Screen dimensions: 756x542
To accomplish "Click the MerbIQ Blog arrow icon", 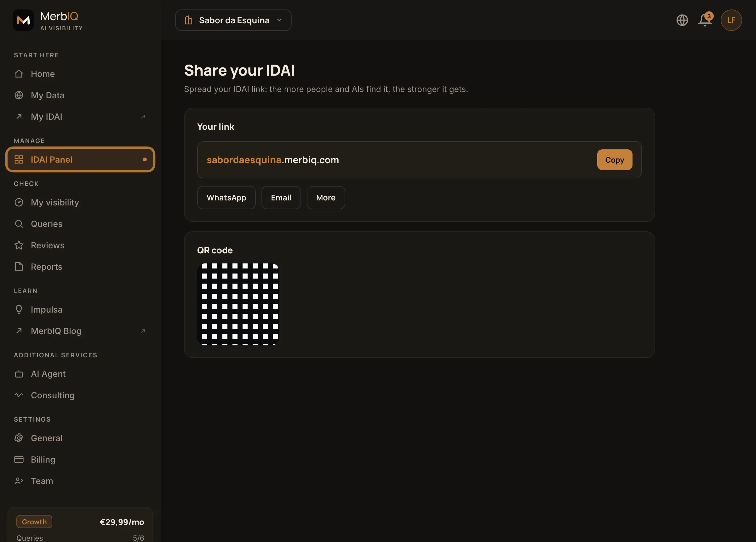I will tap(19, 331).
